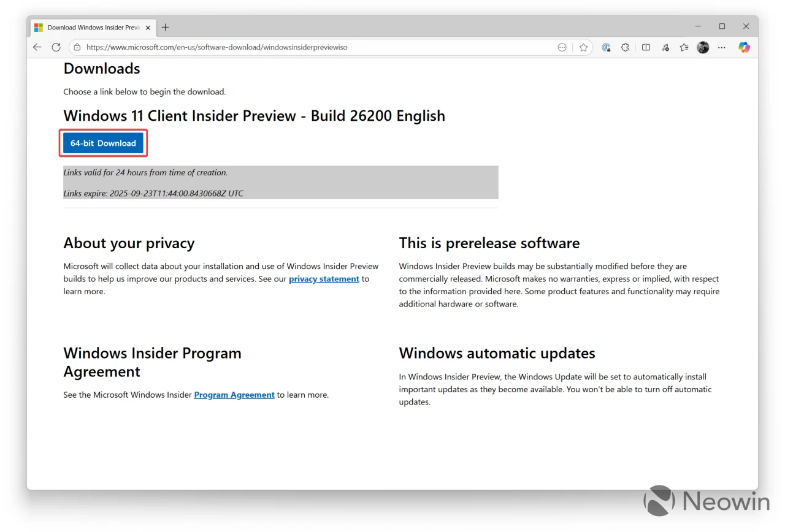
Task: Open the Extensions puzzle-piece menu
Action: [625, 47]
